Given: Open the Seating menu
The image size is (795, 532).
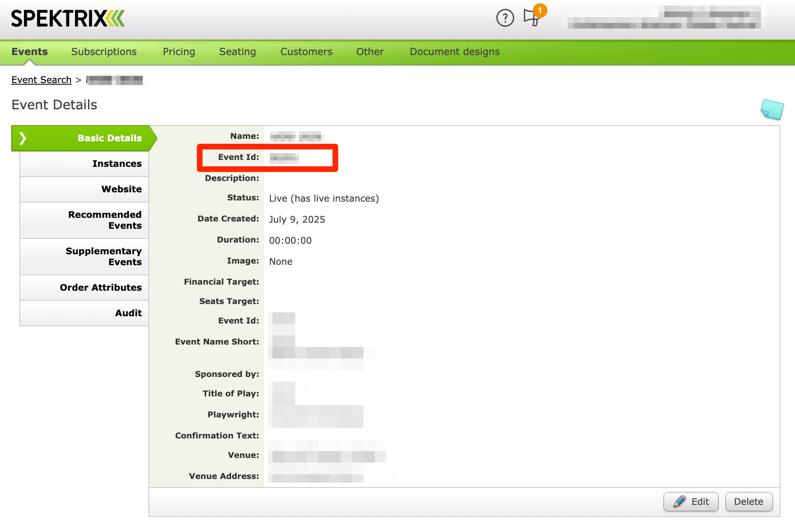Looking at the screenshot, I should pos(237,52).
